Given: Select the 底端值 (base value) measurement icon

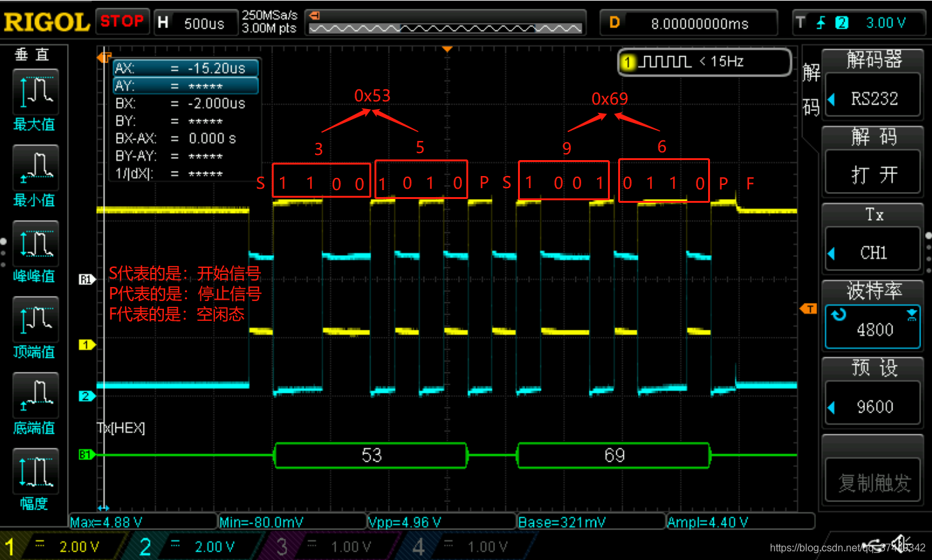Looking at the screenshot, I should [35, 395].
